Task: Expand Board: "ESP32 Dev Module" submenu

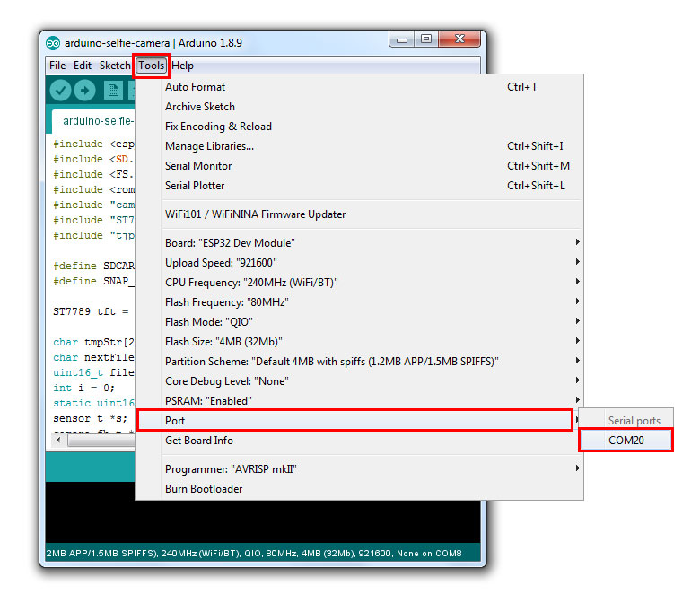Action: (x=359, y=243)
